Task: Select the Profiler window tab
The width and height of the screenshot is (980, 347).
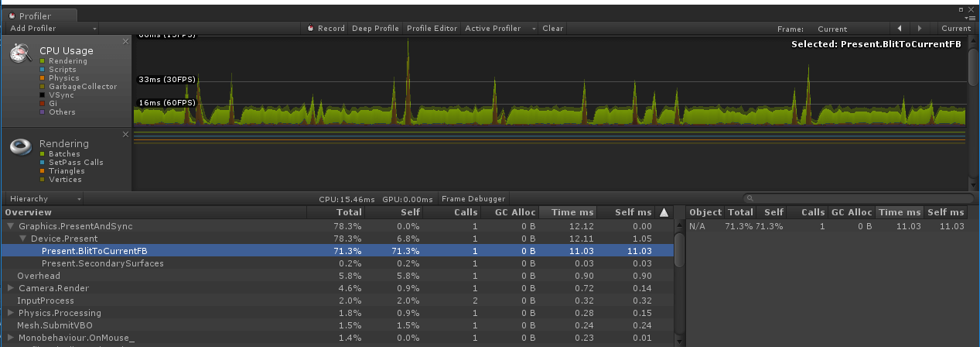Action: [39, 15]
